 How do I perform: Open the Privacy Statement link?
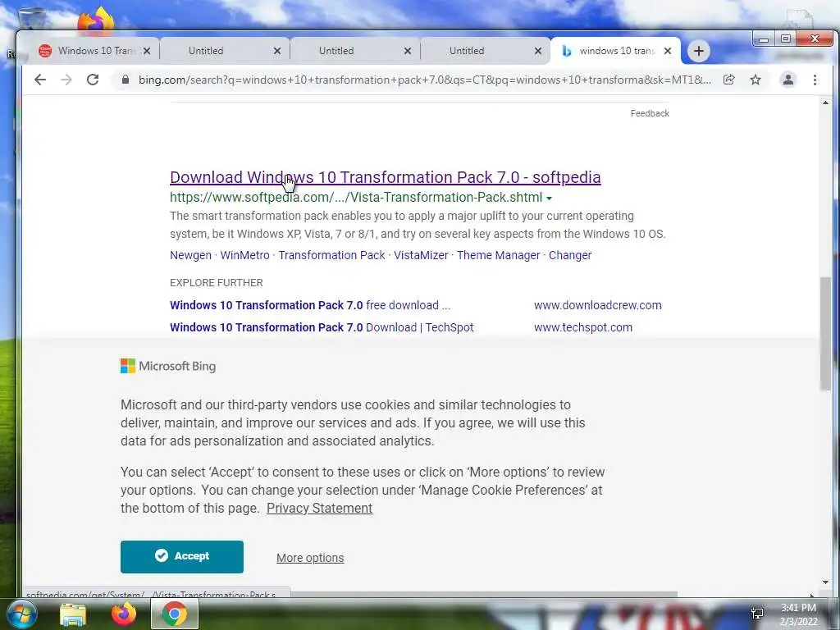[x=319, y=509]
